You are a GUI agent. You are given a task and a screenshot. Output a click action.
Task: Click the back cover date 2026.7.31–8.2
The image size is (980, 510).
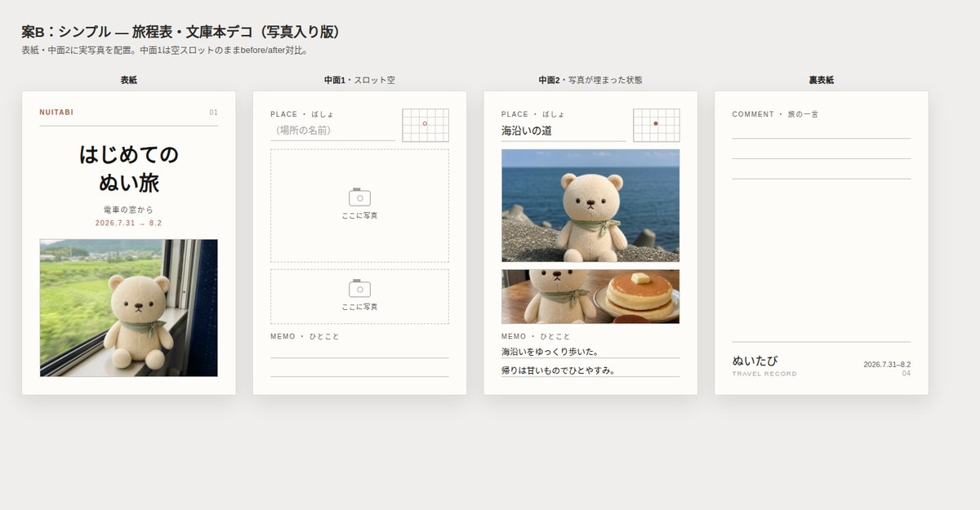(887, 365)
